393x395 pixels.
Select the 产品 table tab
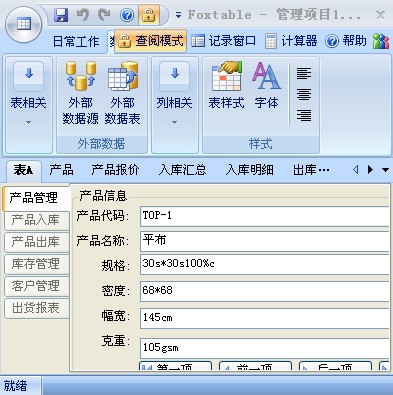tap(61, 170)
